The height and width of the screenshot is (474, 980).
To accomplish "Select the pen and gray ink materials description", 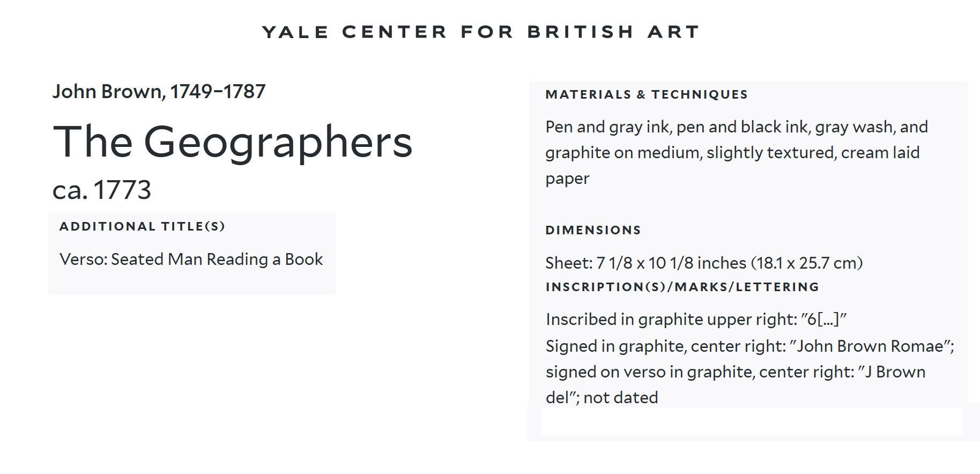I will coord(737,153).
